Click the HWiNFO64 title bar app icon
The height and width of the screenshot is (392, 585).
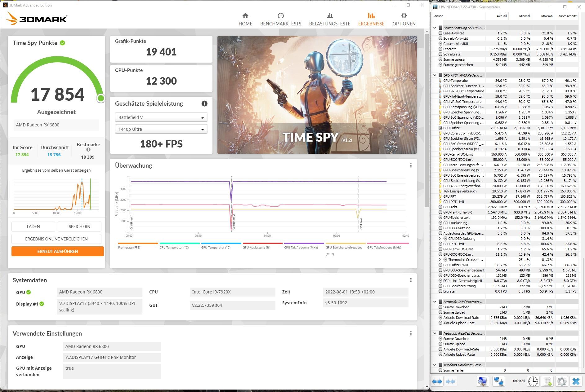click(x=435, y=7)
